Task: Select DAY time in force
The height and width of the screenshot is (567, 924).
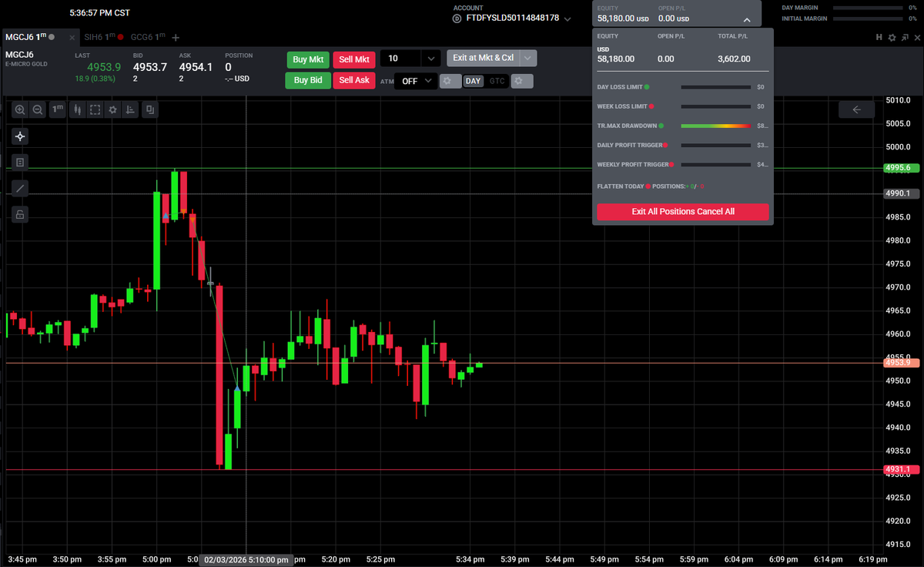Action: [473, 81]
